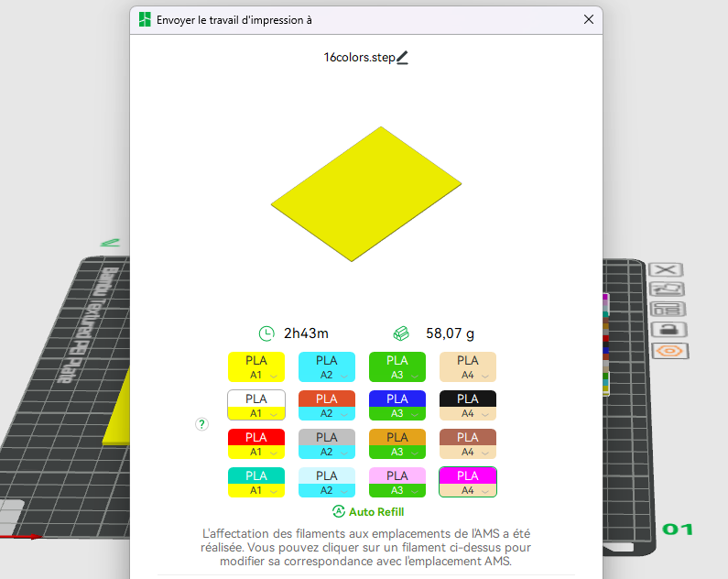Click the help question mark icon

[x=201, y=424]
